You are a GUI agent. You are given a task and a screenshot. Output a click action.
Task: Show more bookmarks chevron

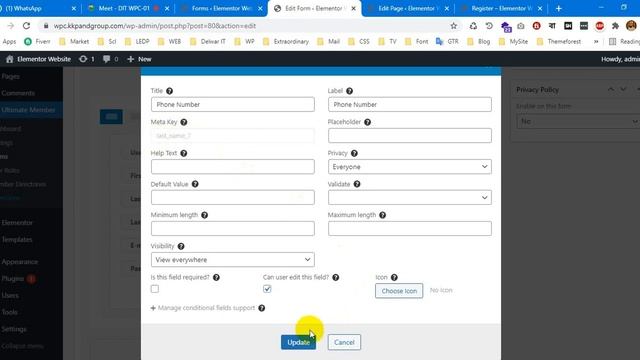[596, 41]
